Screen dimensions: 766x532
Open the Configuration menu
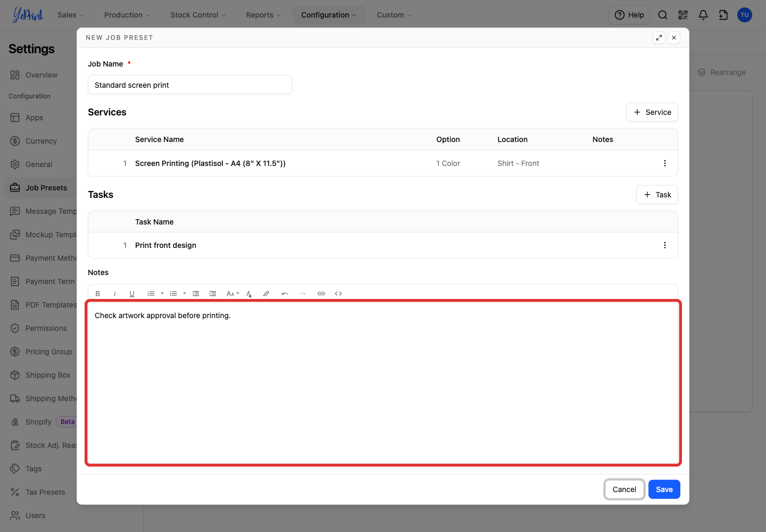click(x=329, y=15)
